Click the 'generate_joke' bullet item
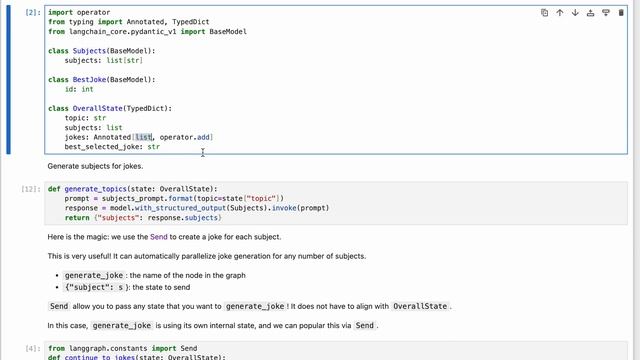This screenshot has height=360, width=640. point(155,275)
